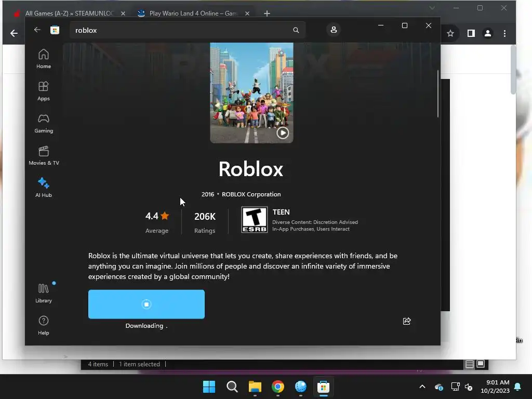Viewport: 532px width, 399px height.
Task: Switch File Explorer to details view
Action: pyautogui.click(x=470, y=364)
